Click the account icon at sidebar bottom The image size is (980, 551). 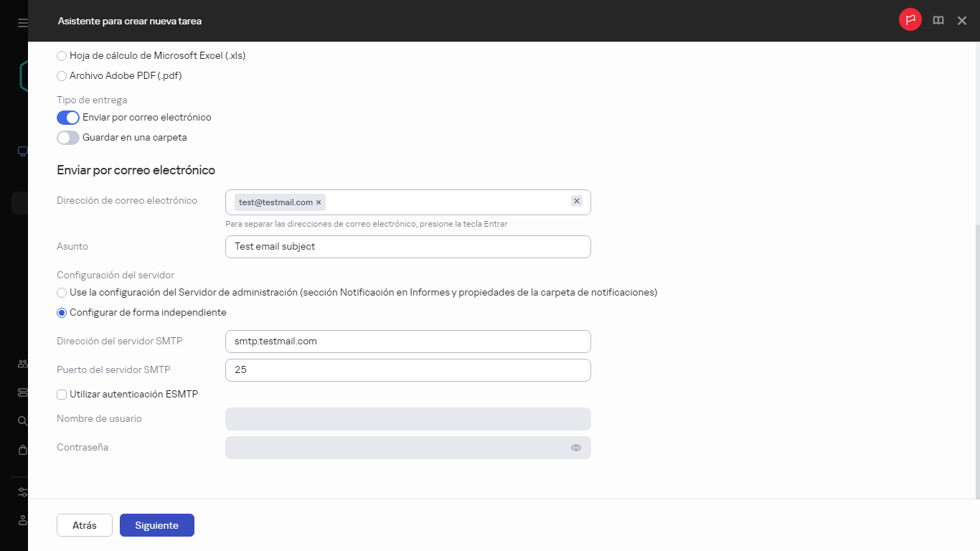(22, 520)
